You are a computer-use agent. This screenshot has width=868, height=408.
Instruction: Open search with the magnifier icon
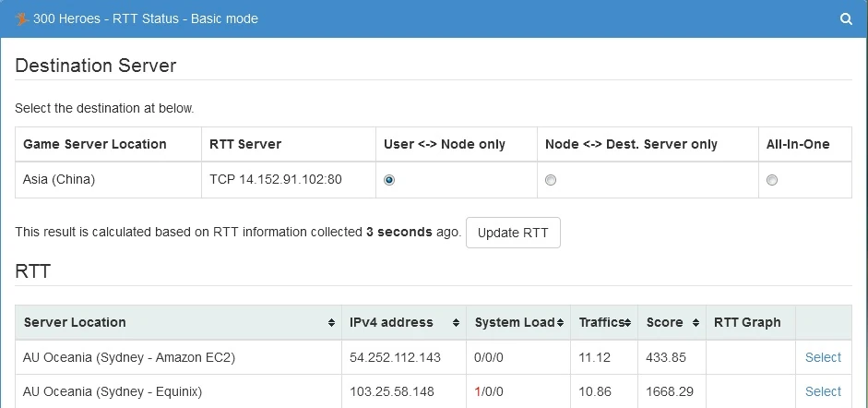pyautogui.click(x=846, y=18)
